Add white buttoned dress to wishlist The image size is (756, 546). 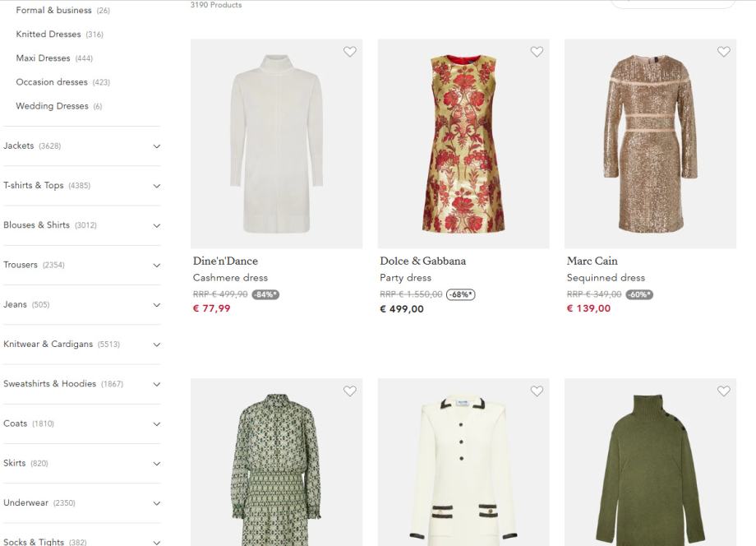point(537,391)
